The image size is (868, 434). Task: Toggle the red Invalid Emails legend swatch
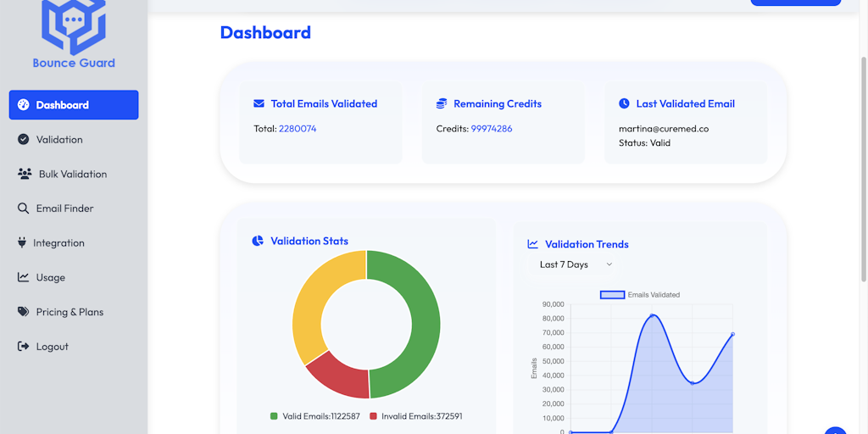(x=373, y=415)
